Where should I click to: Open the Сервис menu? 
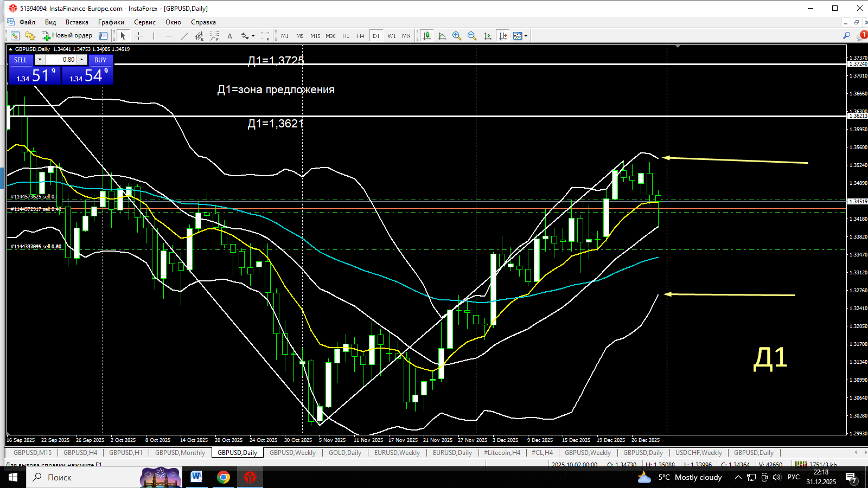point(145,22)
